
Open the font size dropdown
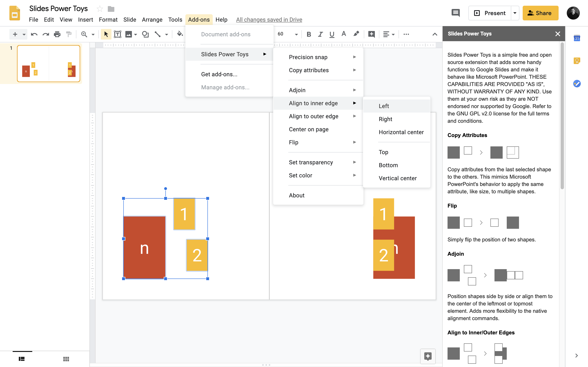tap(296, 34)
